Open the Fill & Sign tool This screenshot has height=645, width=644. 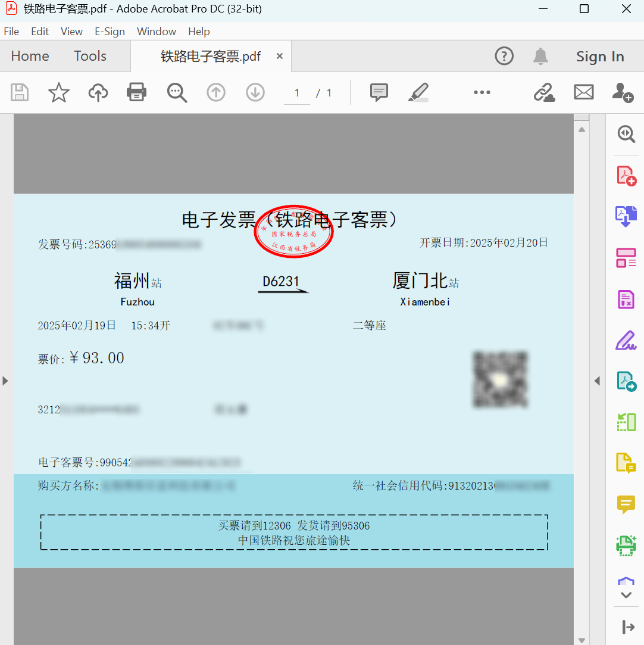pyautogui.click(x=626, y=340)
